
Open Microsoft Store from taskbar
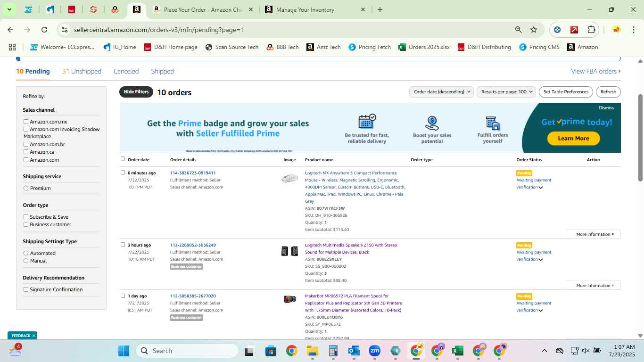pyautogui.click(x=271, y=351)
